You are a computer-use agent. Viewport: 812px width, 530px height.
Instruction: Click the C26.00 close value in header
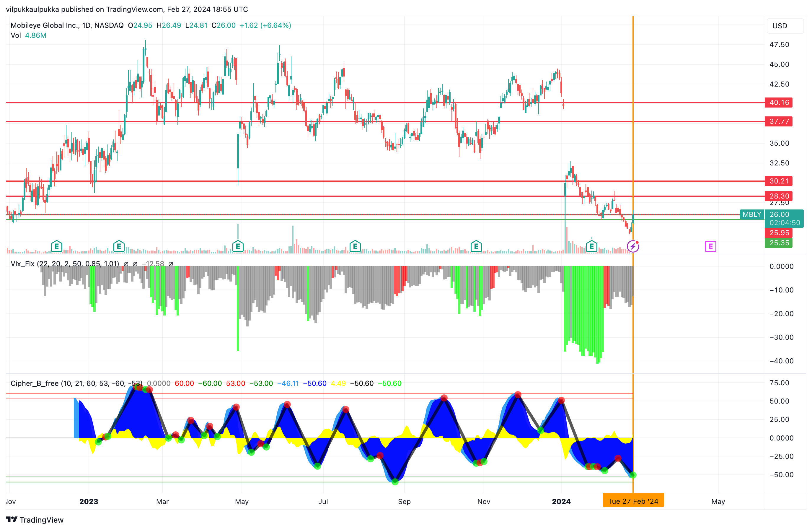click(224, 25)
